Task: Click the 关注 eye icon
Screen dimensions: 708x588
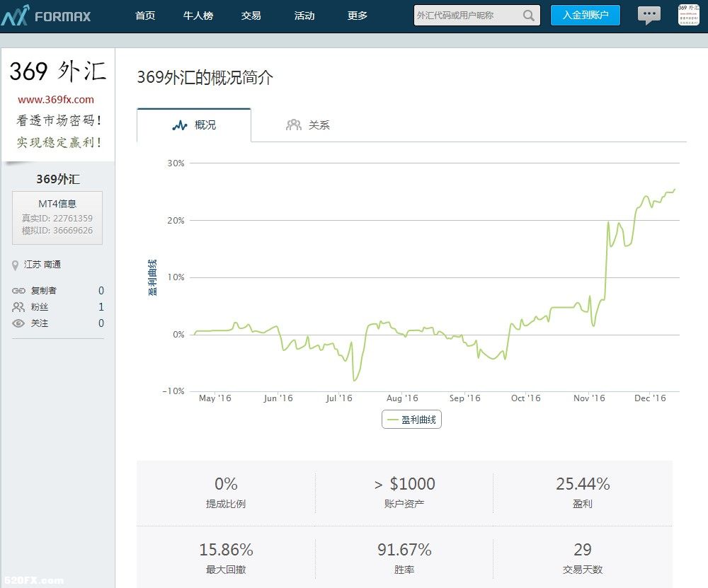Action: [x=18, y=323]
